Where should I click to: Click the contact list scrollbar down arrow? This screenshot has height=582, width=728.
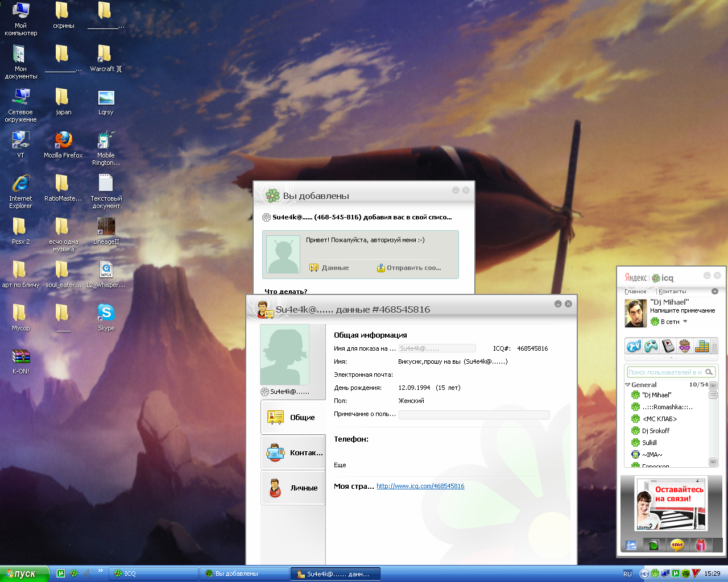coord(713,462)
